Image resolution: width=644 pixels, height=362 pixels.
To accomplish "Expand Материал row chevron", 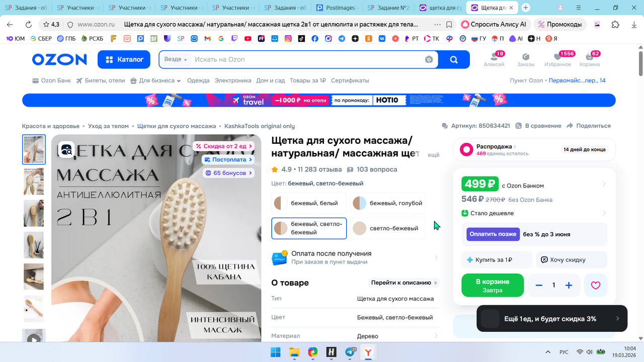I will click(x=436, y=336).
